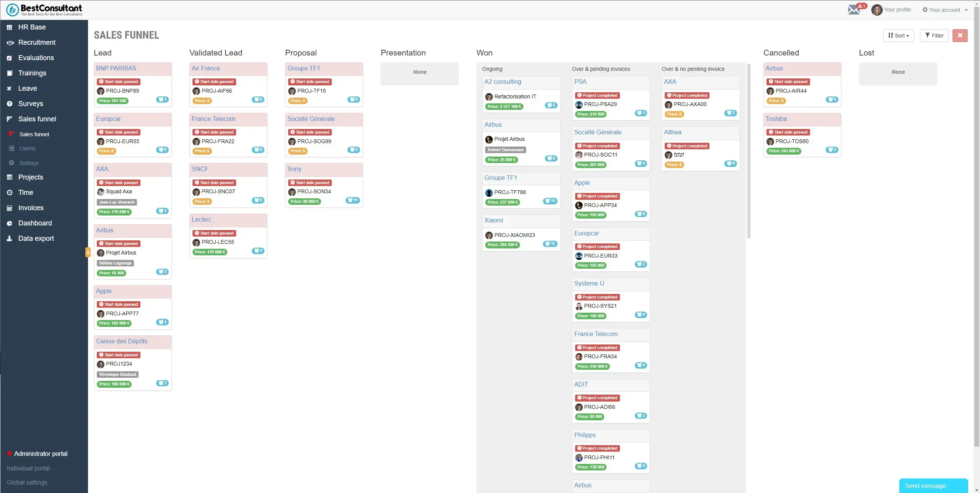
Task: Click team count badge on PROJ-ADI66 card
Action: (641, 416)
